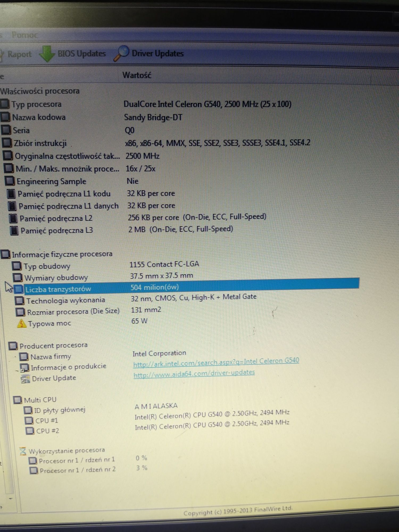Click the Oryginalna częstotliwość row icon

click(x=8, y=156)
